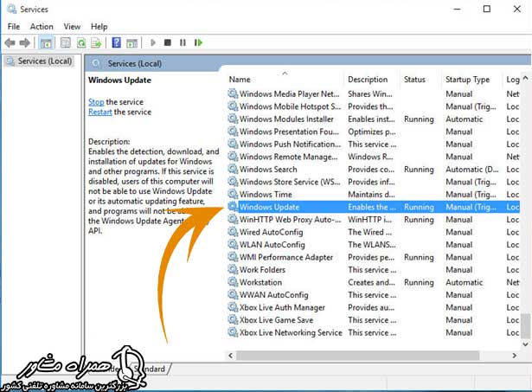Screen dimensions: 532x392
Task: Click 'Creates and...' description cell
Action: pos(371,282)
